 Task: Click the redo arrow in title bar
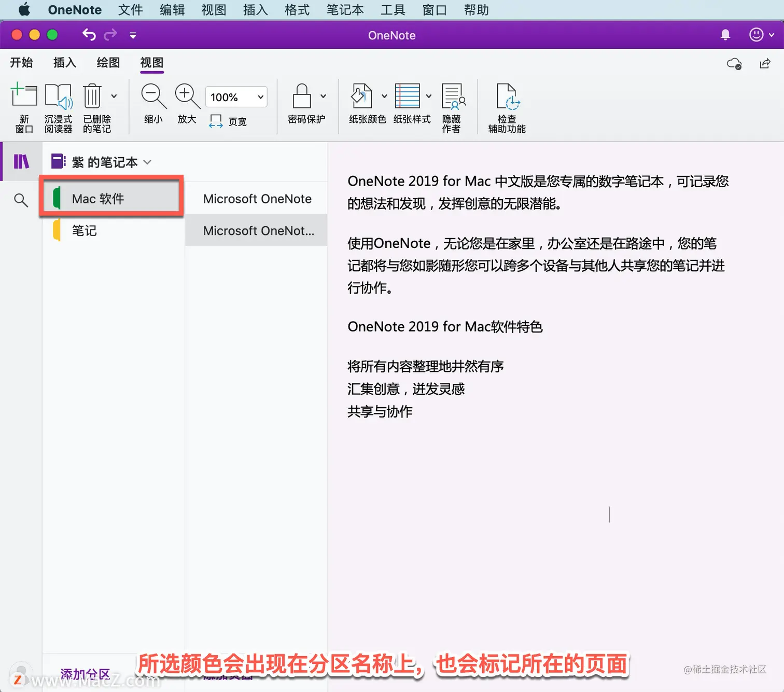click(110, 35)
